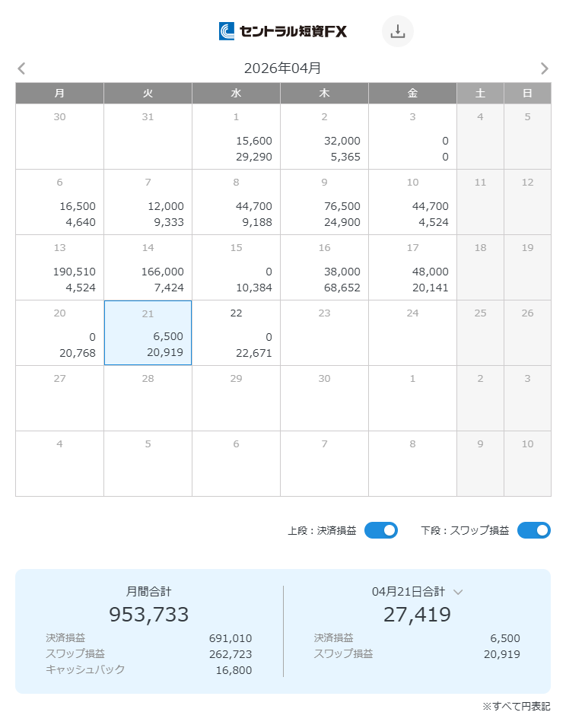Click the 金 weekday column header
This screenshot has height=728, width=566.
(412, 93)
